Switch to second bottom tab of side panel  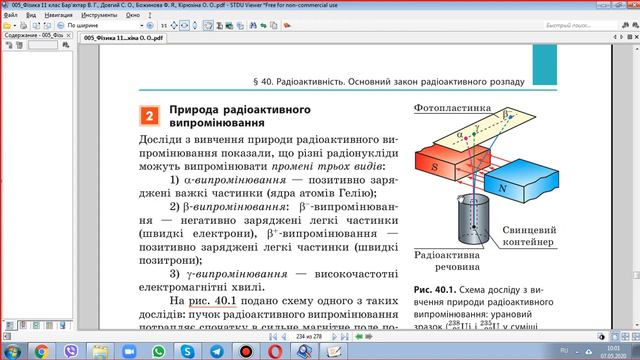(x=23, y=325)
